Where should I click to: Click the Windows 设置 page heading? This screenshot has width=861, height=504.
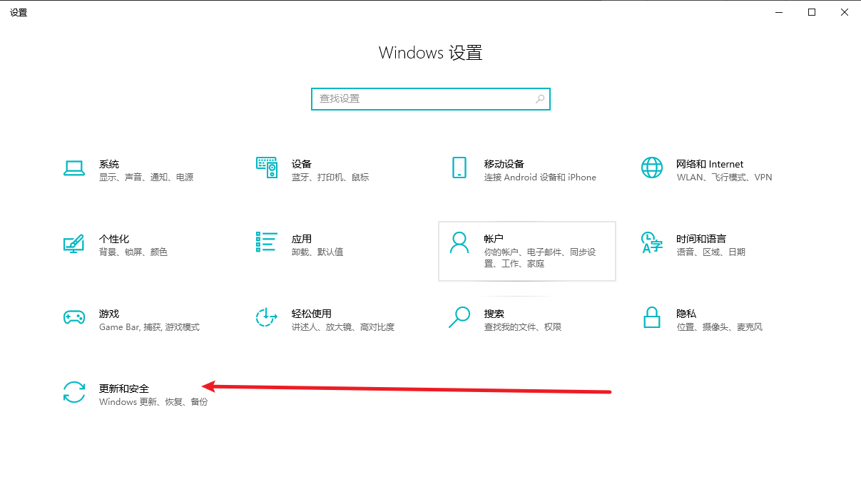tap(430, 53)
